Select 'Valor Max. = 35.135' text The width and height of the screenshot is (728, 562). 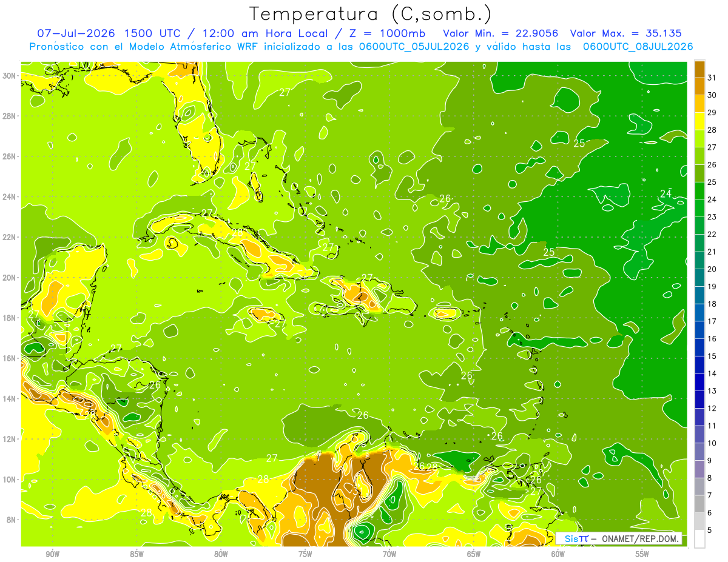pos(626,33)
